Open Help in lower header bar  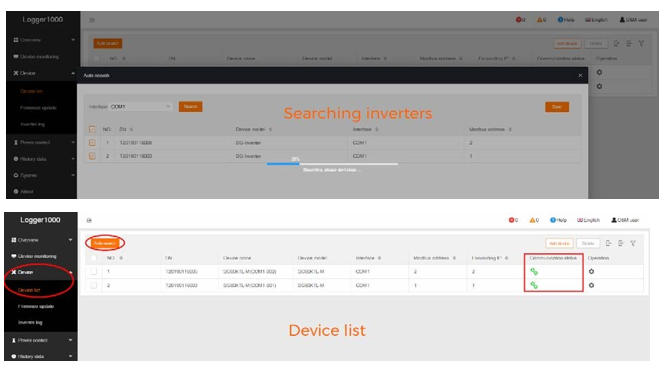coord(558,220)
